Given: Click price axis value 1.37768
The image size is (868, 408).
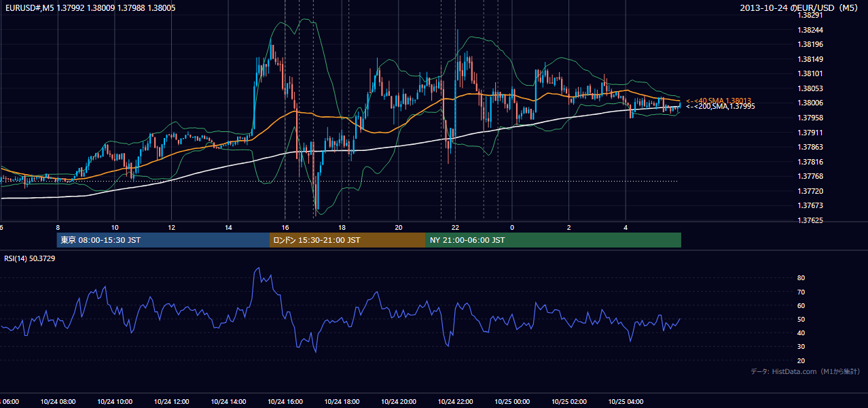Looking at the screenshot, I should tap(810, 176).
